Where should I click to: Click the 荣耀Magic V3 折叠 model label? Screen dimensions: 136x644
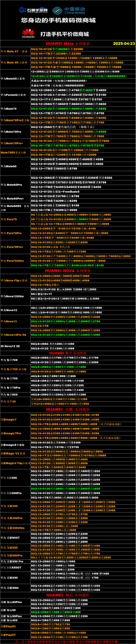point(13,454)
